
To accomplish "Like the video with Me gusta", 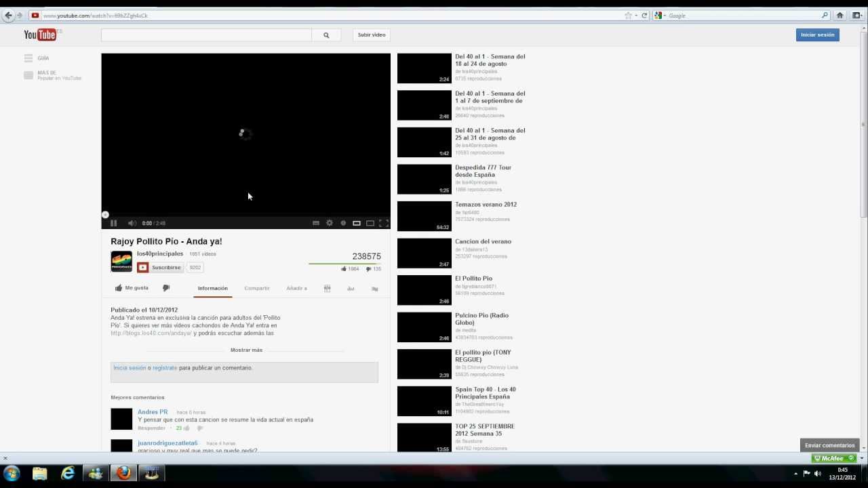I will pos(132,288).
